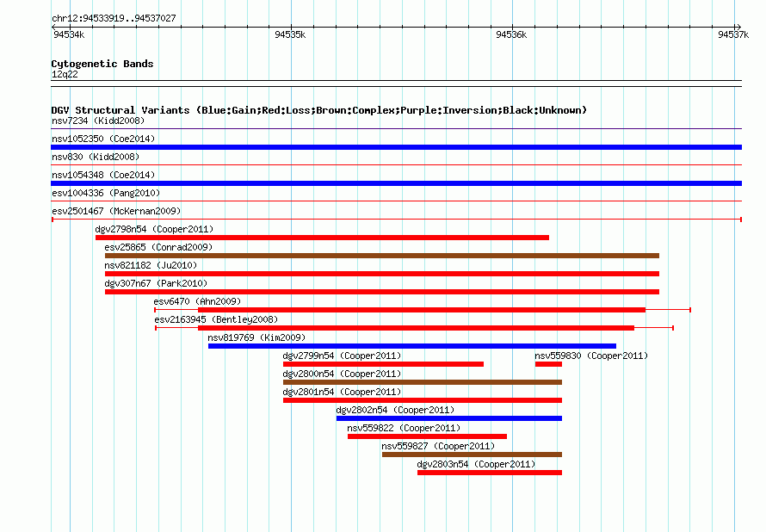Open nsv559827 (Cooper2011) brown bar
Image resolution: width=766 pixels, height=532 pixels.
472,455
